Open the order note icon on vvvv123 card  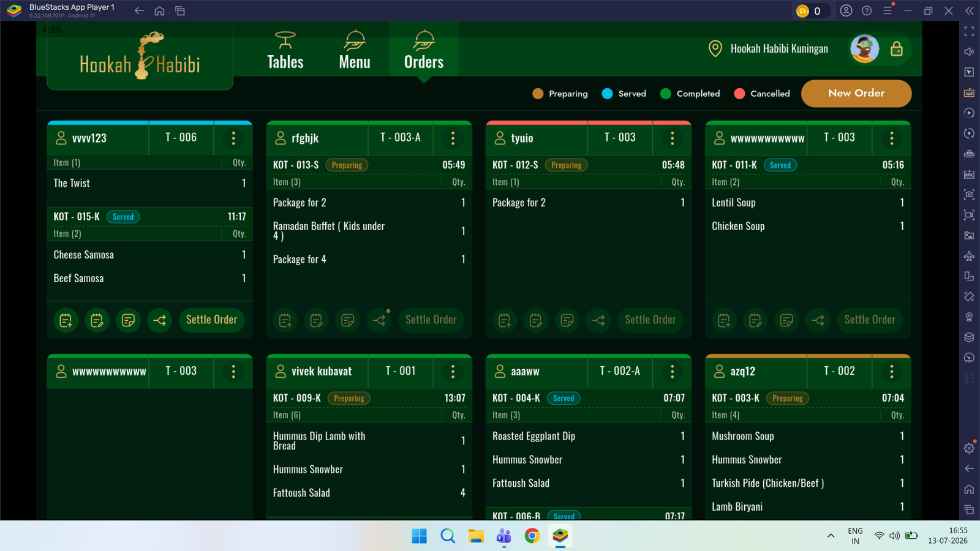coord(128,320)
